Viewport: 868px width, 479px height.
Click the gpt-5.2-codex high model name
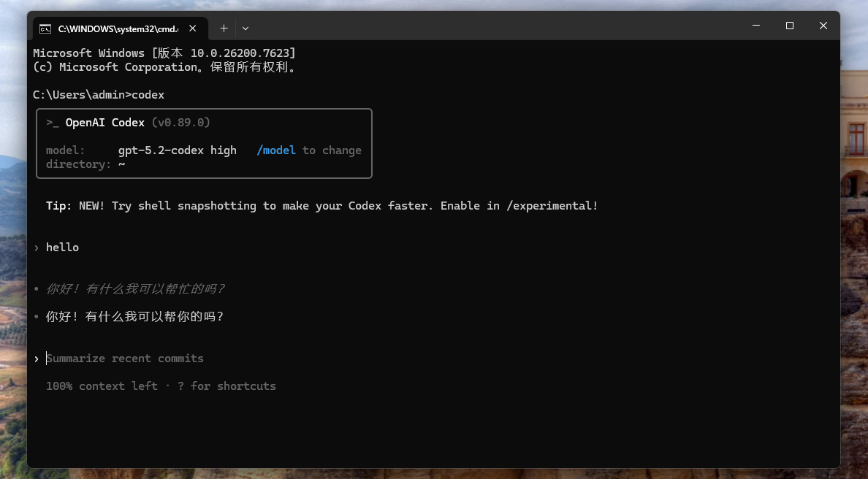pos(177,150)
